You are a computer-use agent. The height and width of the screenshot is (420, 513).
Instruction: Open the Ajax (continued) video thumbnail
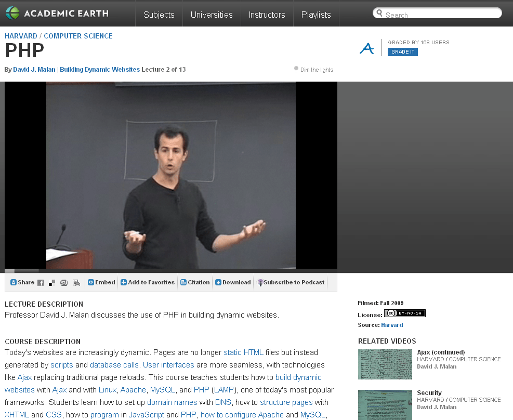(x=385, y=364)
